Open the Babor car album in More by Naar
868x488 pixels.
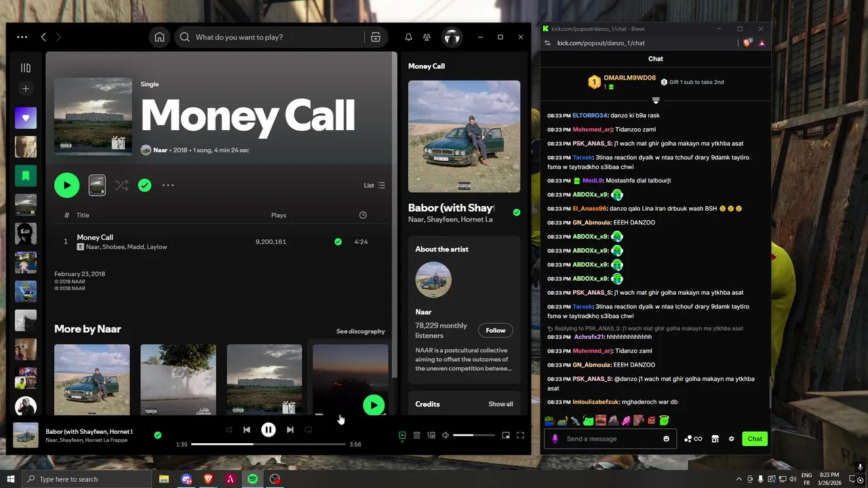tap(92, 379)
